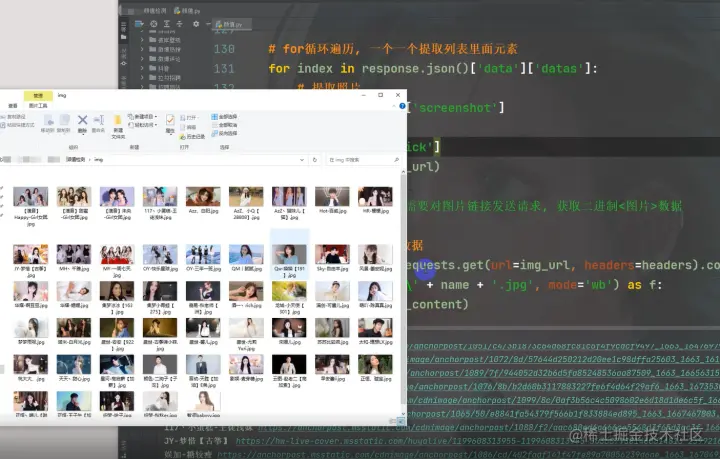Screen dimensions: 720x459
Task: Click the img segment in the address breadcrumb
Action: (98, 160)
